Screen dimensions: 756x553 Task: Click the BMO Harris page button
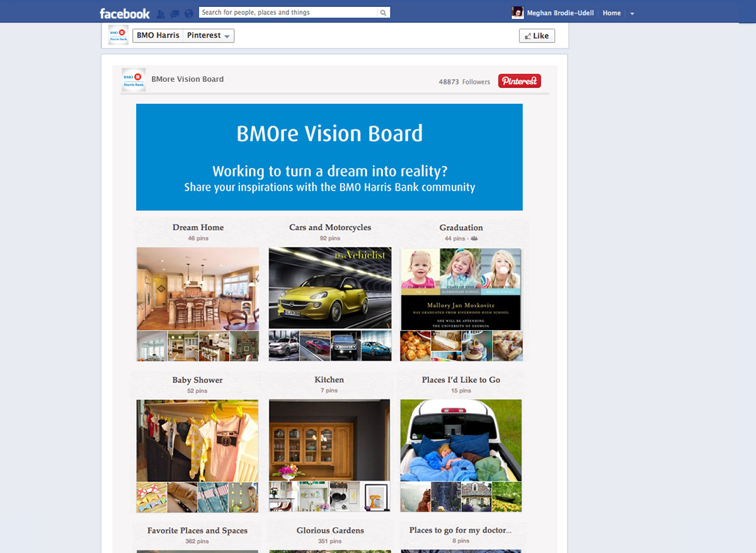point(157,35)
